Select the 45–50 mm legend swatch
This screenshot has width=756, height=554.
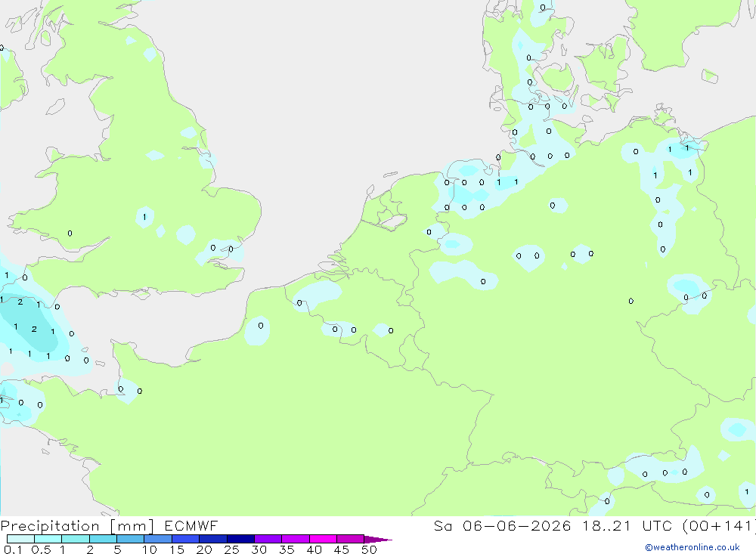351,539
